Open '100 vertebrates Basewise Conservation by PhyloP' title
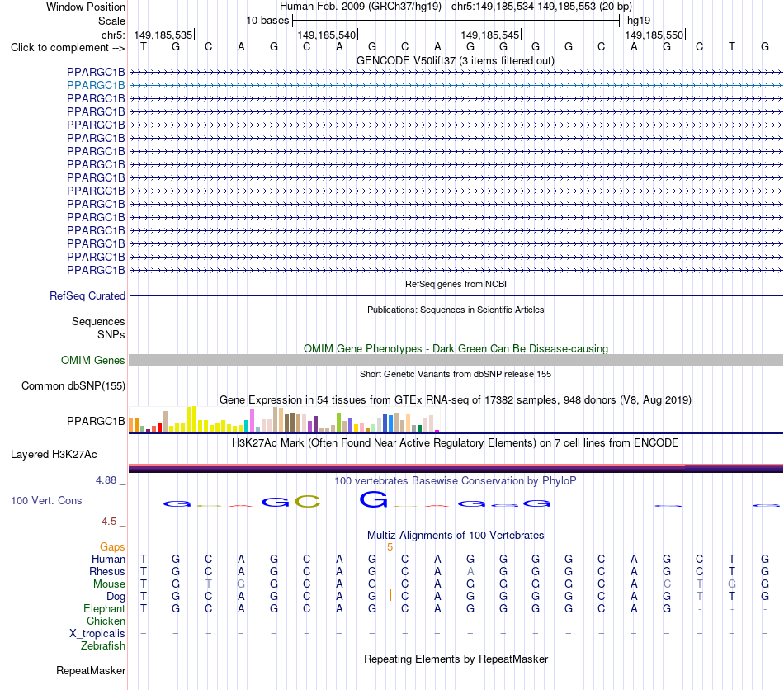This screenshot has height=690, width=784. pos(455,480)
